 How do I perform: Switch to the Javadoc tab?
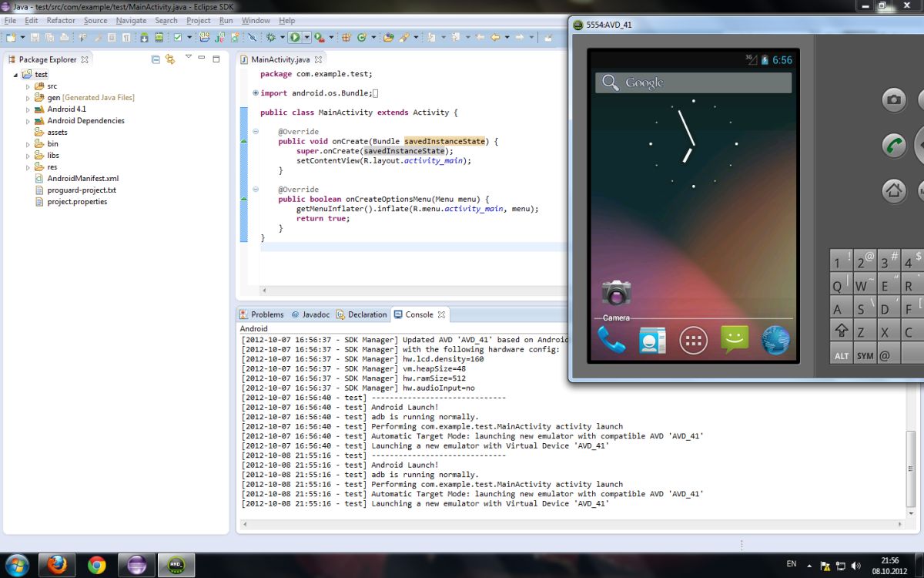tap(311, 314)
